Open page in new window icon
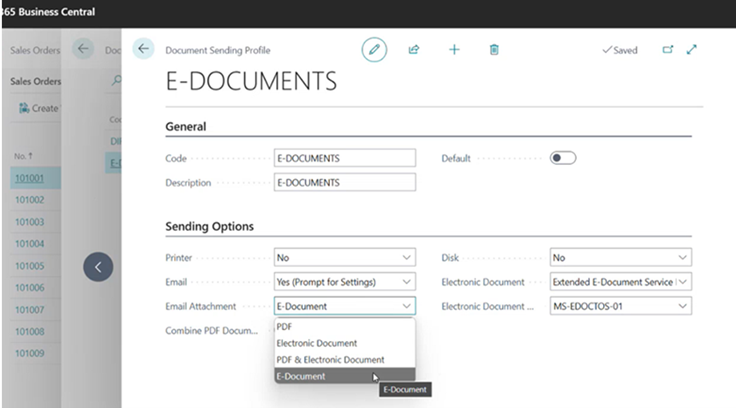 pos(667,49)
